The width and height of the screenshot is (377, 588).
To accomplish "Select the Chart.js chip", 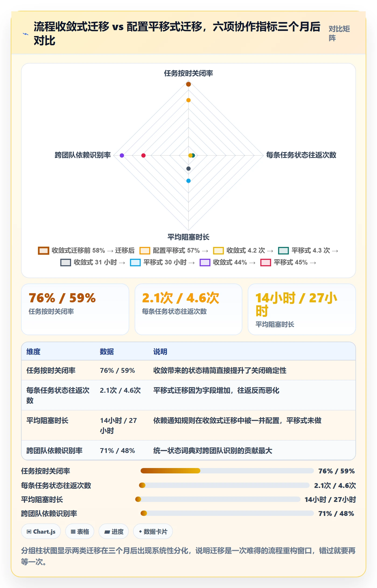I will (x=41, y=532).
